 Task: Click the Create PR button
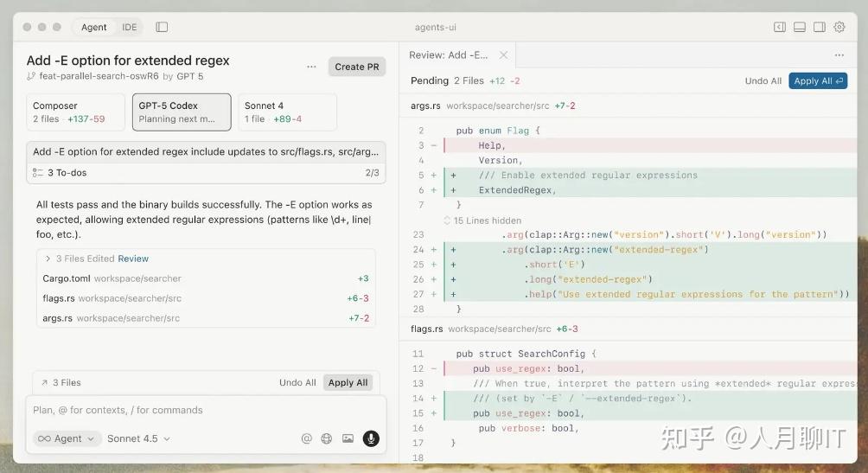(356, 67)
